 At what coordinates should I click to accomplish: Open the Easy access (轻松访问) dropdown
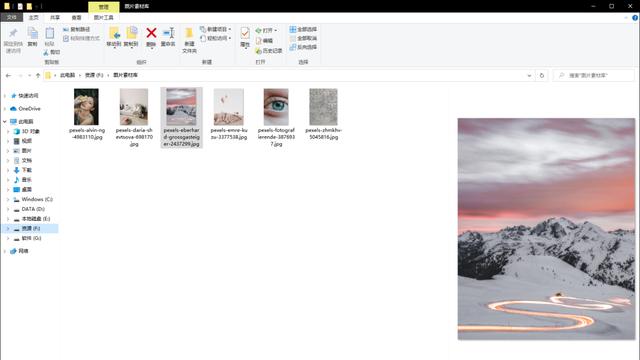(216, 38)
